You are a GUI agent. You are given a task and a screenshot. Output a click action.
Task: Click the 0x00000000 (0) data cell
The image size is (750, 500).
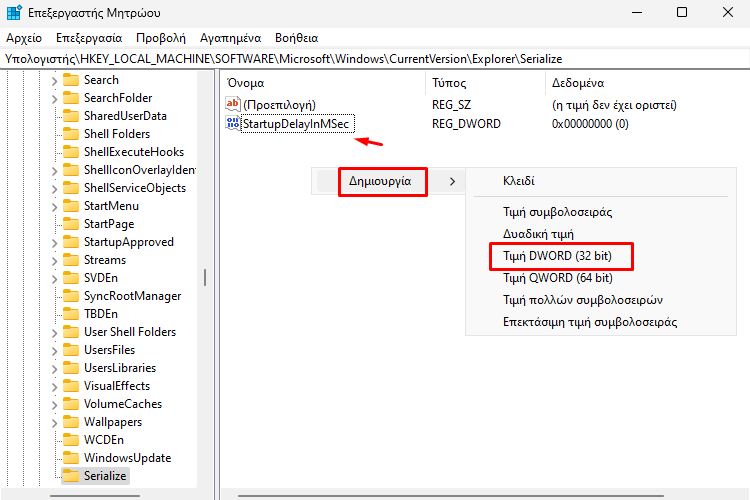(590, 124)
